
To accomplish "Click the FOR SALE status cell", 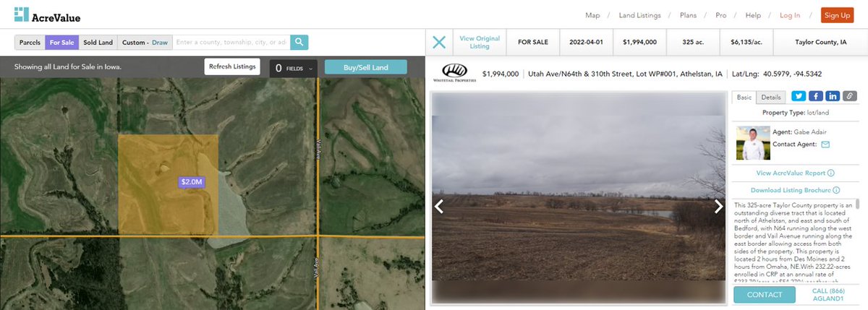I will [x=533, y=43].
